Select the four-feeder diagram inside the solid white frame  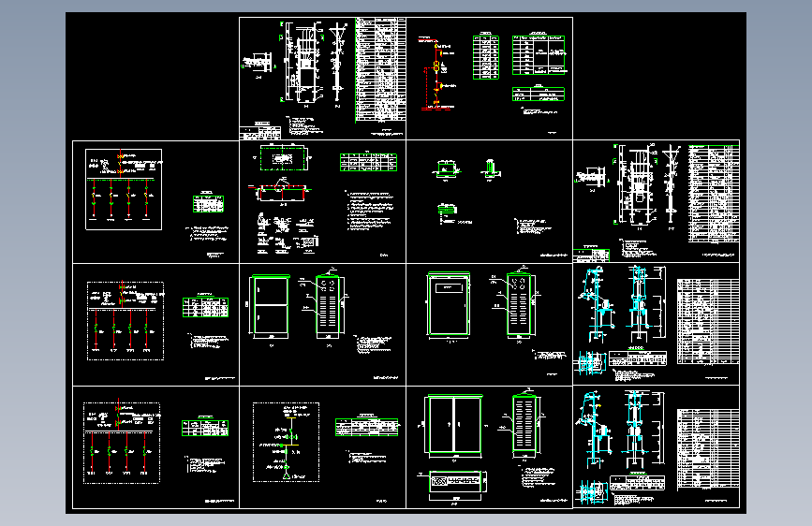point(124,189)
